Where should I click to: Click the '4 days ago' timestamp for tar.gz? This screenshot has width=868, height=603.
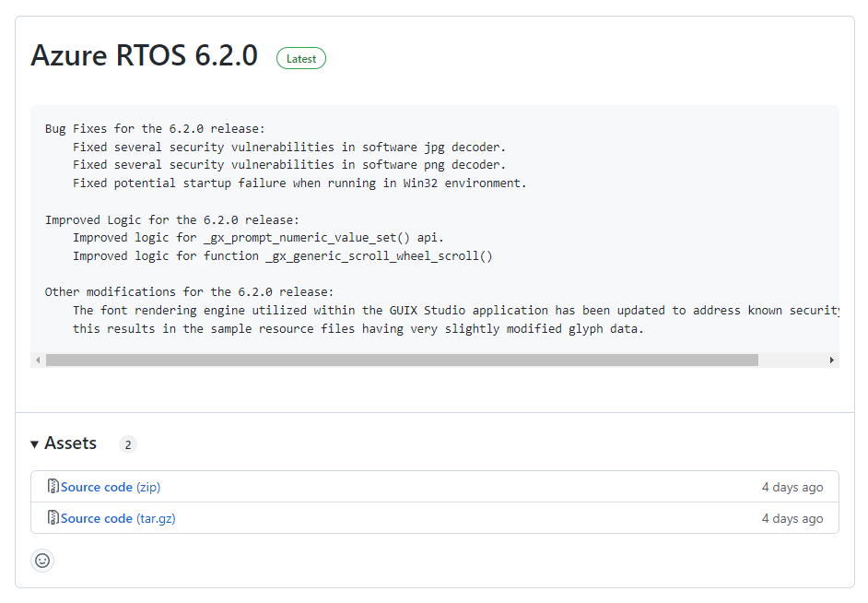coord(792,518)
